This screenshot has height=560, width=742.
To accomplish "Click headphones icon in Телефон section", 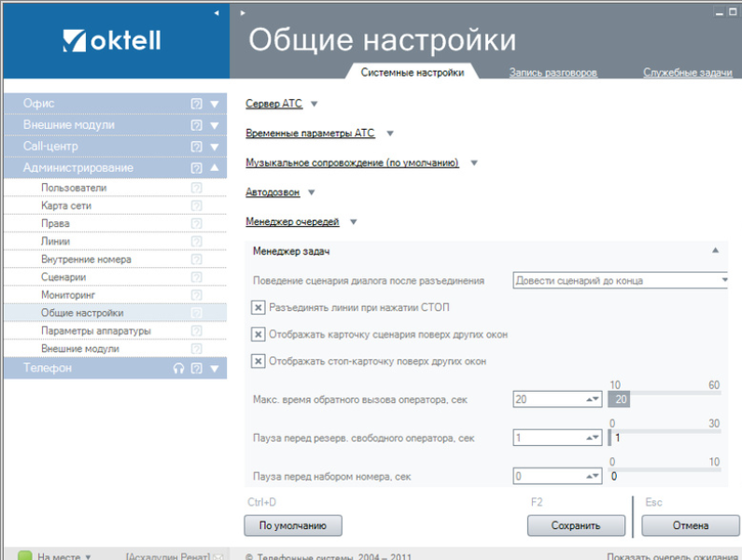I will click(178, 369).
